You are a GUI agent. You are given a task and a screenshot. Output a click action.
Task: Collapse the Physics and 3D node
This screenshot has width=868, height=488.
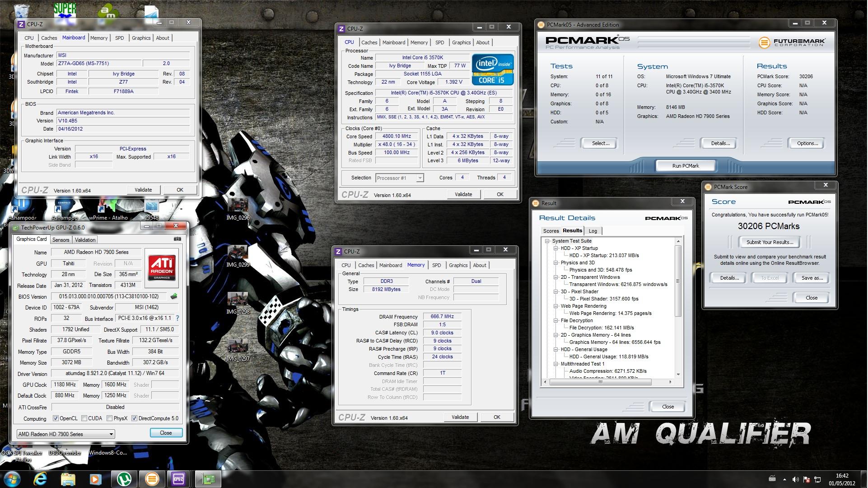(556, 263)
